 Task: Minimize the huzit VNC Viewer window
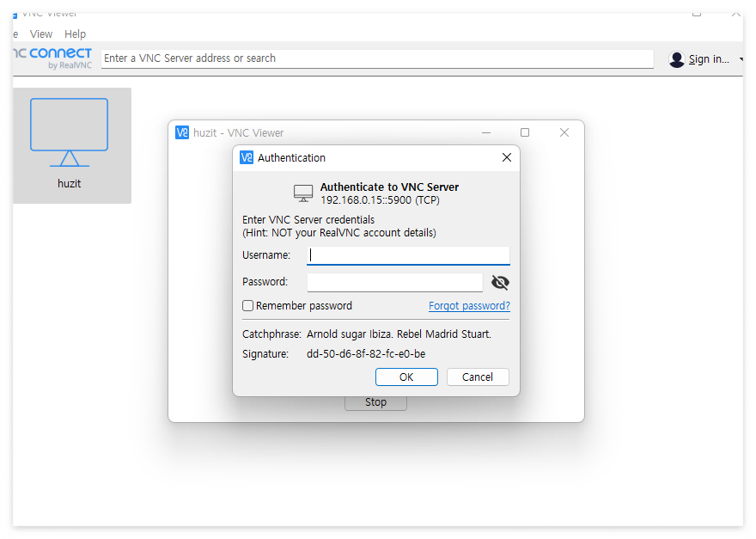pyautogui.click(x=486, y=132)
